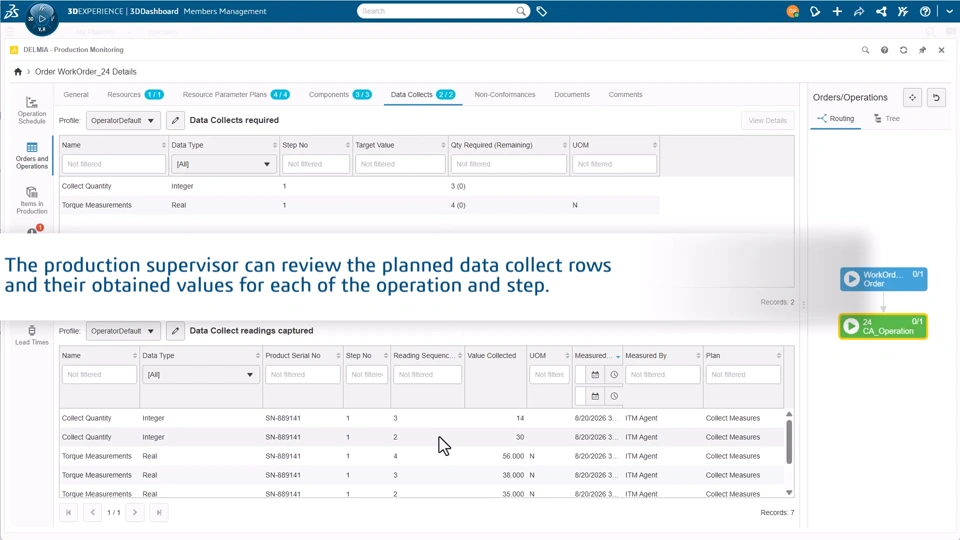The image size is (960, 540).
Task: Open the upper clock icon in Measured filter
Action: coord(614,375)
